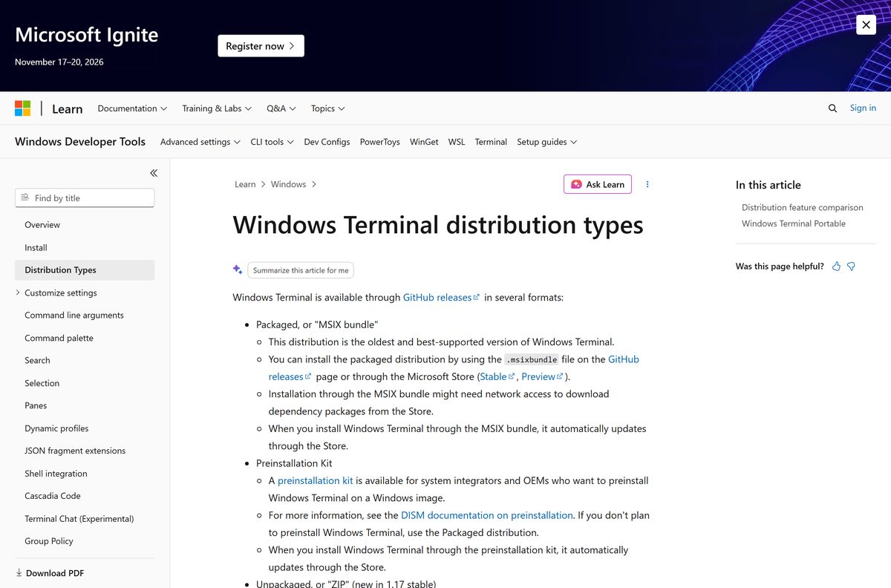This screenshot has height=588, width=891.
Task: Go to PowerToys section
Action: [380, 142]
